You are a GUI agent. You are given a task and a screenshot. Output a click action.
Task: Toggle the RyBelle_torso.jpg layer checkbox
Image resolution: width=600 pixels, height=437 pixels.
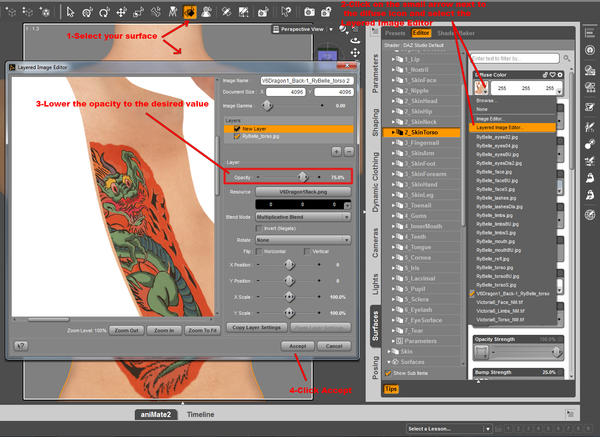pyautogui.click(x=237, y=136)
